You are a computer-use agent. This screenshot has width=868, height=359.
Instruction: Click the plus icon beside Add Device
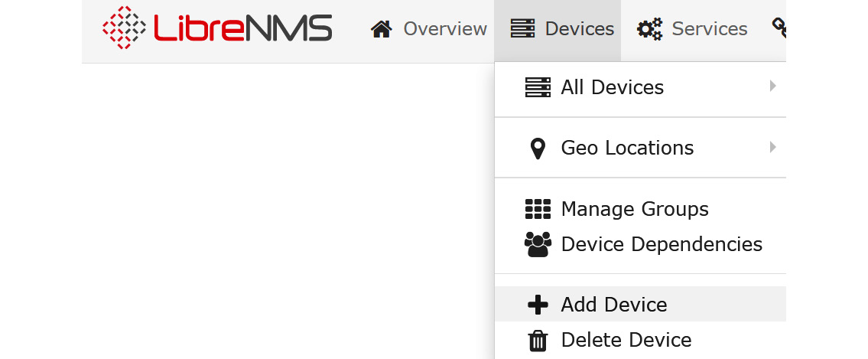(538, 305)
